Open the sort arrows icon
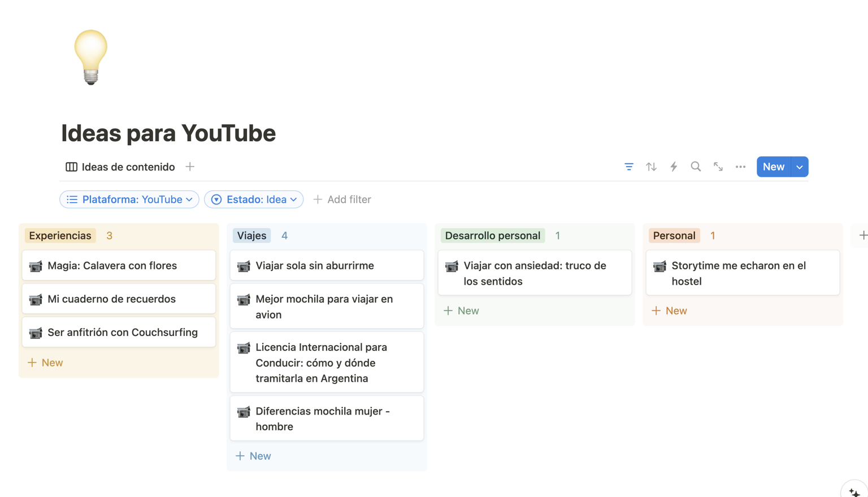868x497 pixels. [652, 167]
